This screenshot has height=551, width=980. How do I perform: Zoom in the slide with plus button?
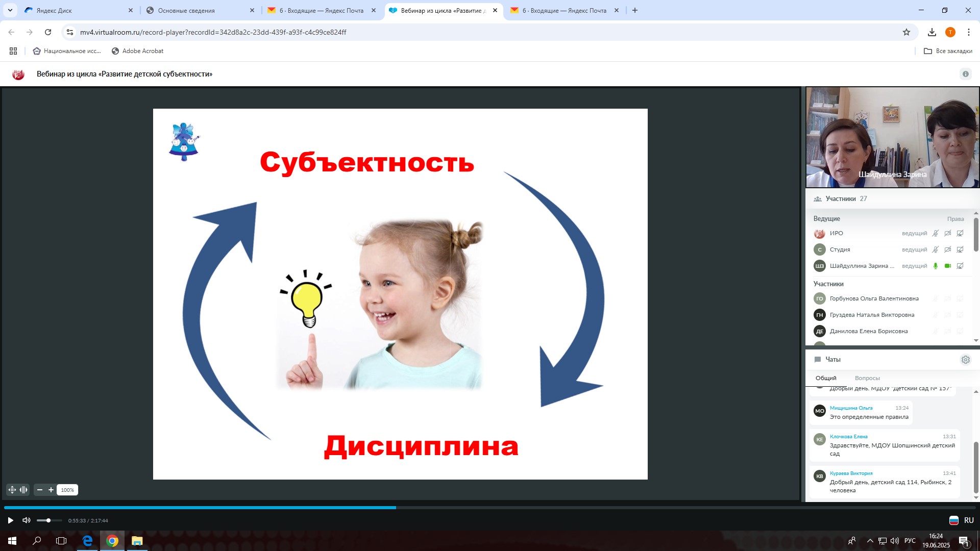(51, 490)
